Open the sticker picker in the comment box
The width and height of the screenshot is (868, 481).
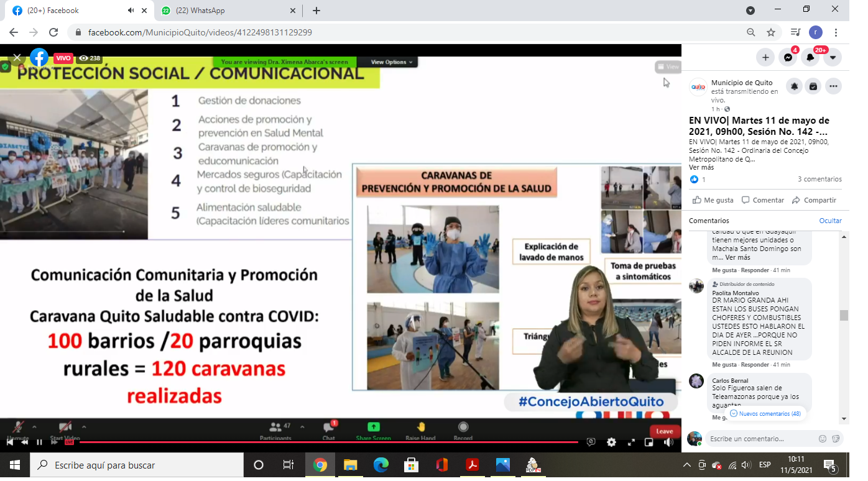(x=836, y=439)
